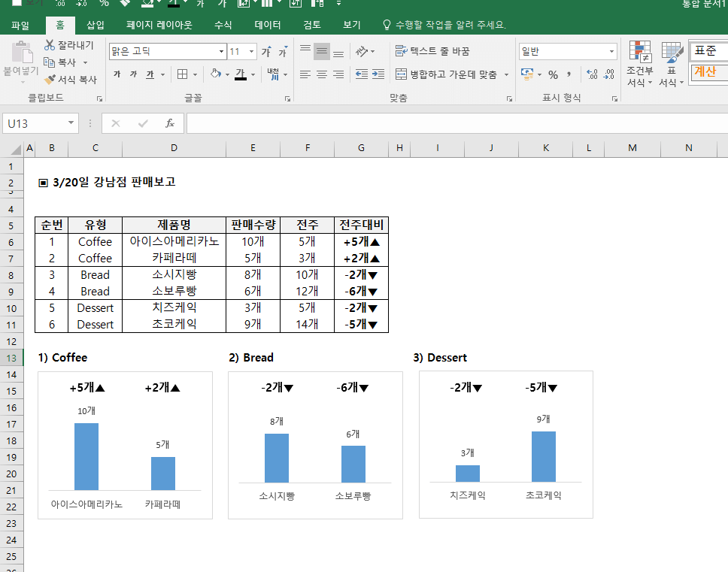
Task: Open the alignment (맞춤) group dialog launcher
Action: click(509, 98)
